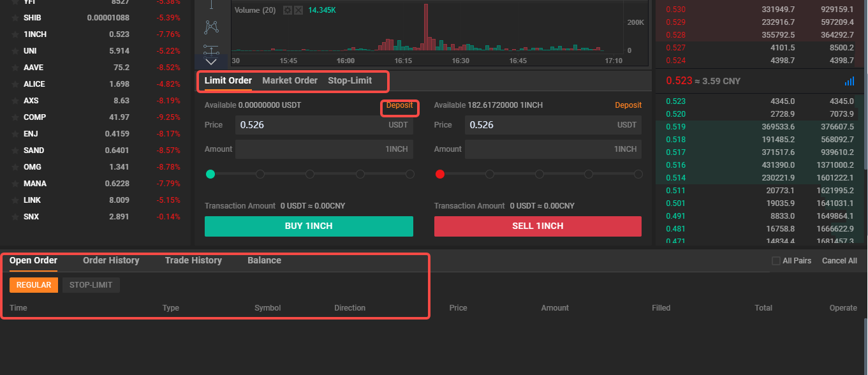Screen dimensions: 868x375
Task: Click Cancel All orders
Action: (x=839, y=261)
